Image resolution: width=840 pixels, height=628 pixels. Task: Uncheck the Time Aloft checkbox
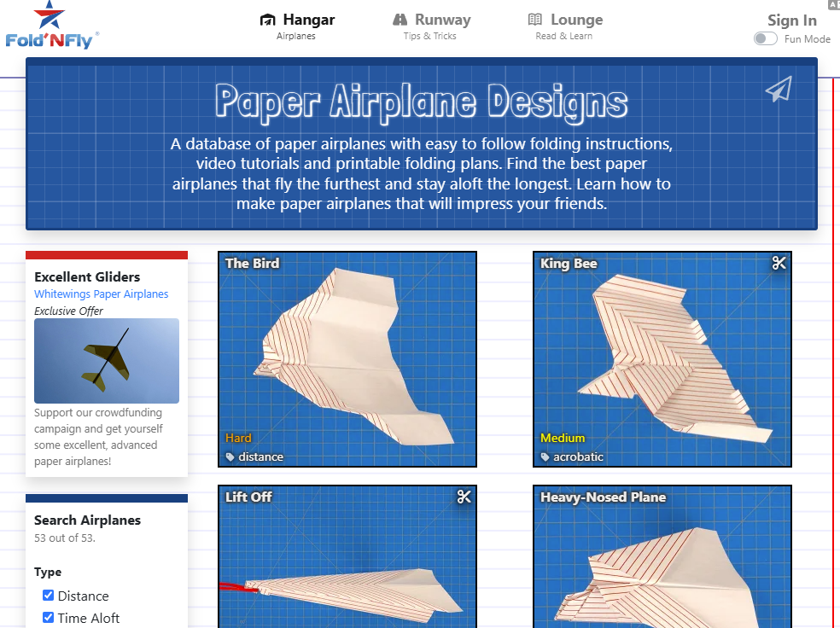click(48, 617)
